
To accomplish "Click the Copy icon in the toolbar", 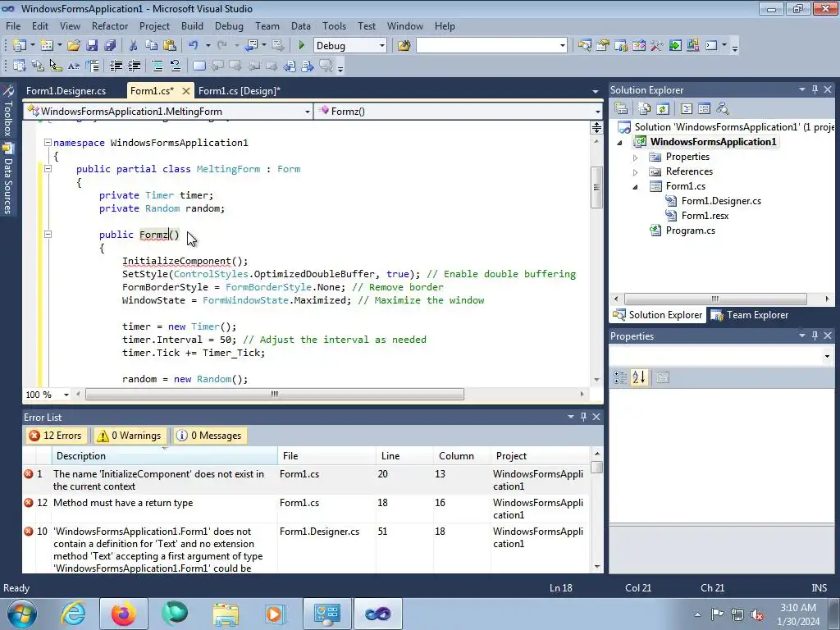I will point(152,46).
